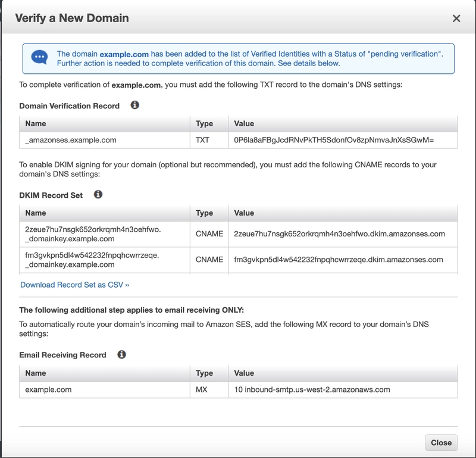Click the Close button at the bottom
The height and width of the screenshot is (458, 476).
(x=441, y=443)
